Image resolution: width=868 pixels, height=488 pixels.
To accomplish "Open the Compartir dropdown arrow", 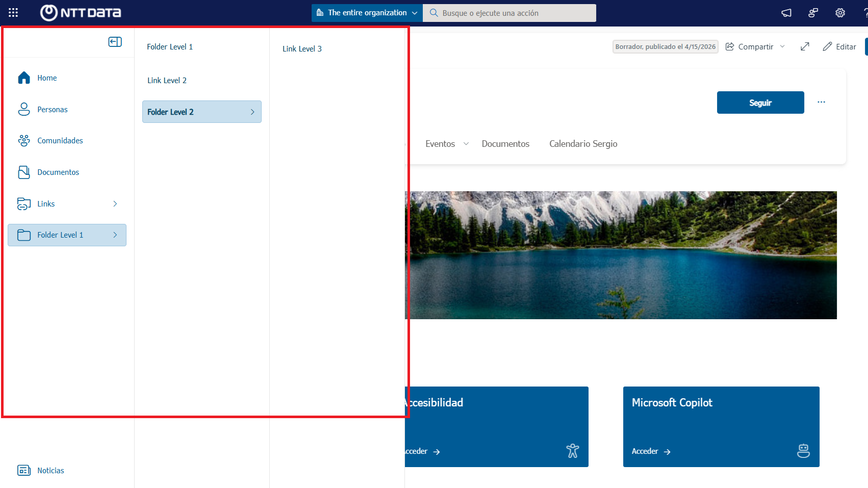I will pos(782,47).
